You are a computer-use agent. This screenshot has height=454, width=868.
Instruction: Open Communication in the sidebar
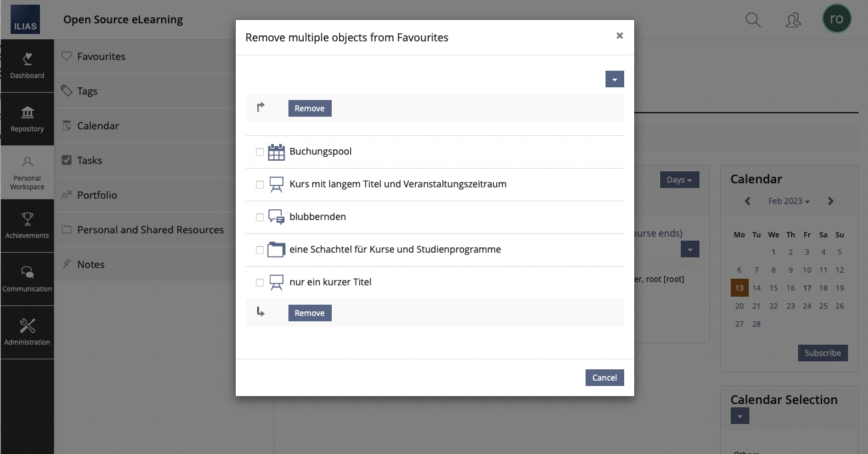pyautogui.click(x=27, y=279)
